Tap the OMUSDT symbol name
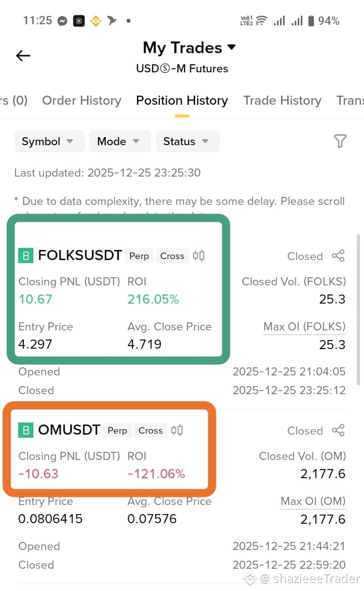364x591 pixels. click(69, 430)
